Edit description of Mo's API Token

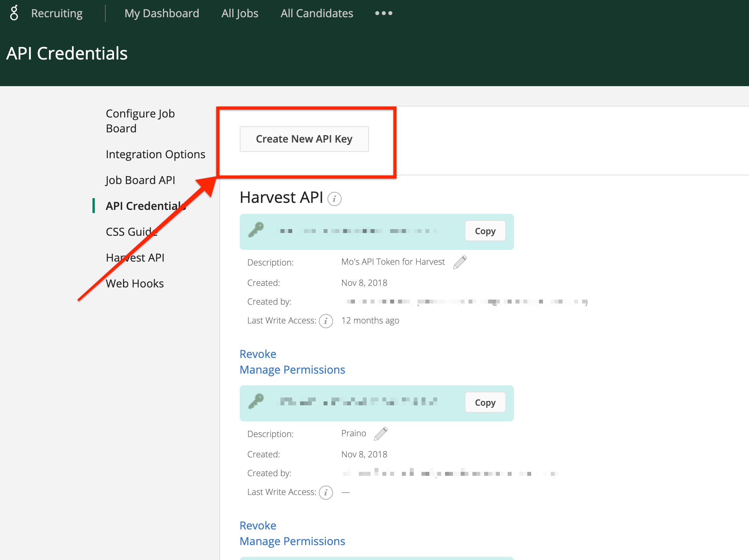[x=460, y=262]
